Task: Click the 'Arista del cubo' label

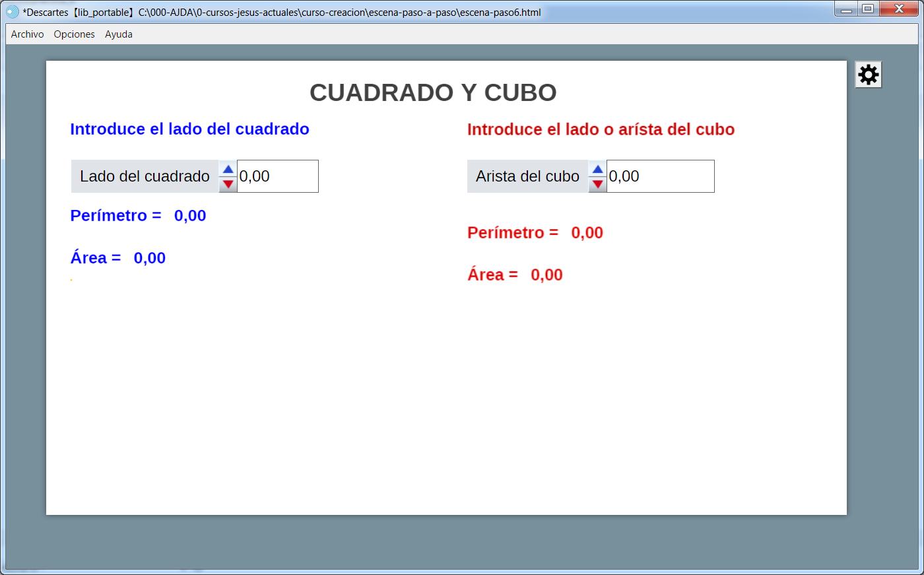Action: click(527, 176)
